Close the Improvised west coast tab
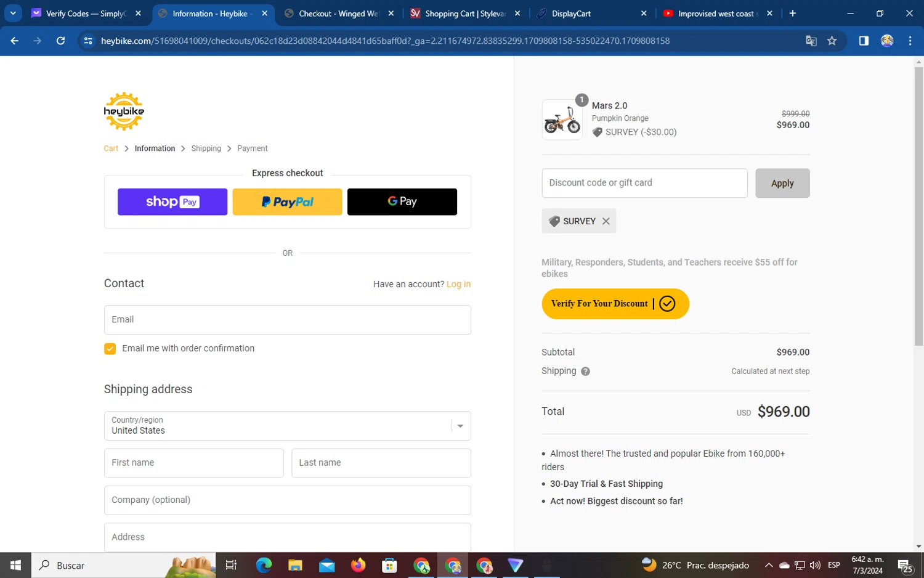The height and width of the screenshot is (578, 924). (x=770, y=13)
